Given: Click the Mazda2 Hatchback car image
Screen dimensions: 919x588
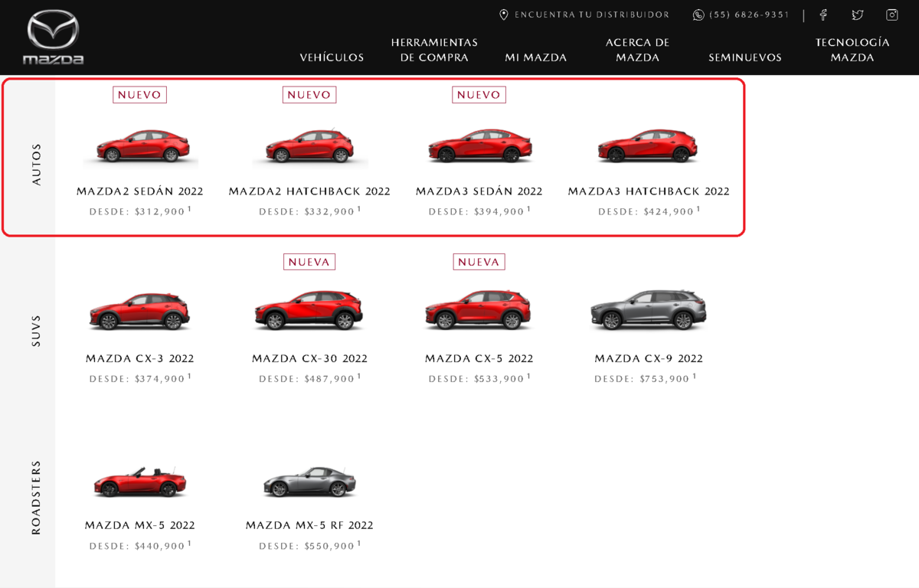Looking at the screenshot, I should pyautogui.click(x=309, y=146).
